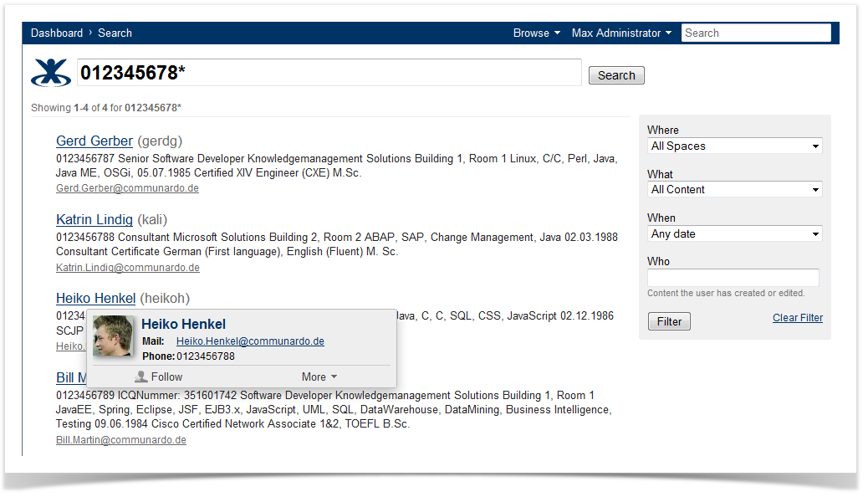Viewport: 868px width, 497px height.
Task: Open the Max Administrator user menu
Action: [621, 33]
